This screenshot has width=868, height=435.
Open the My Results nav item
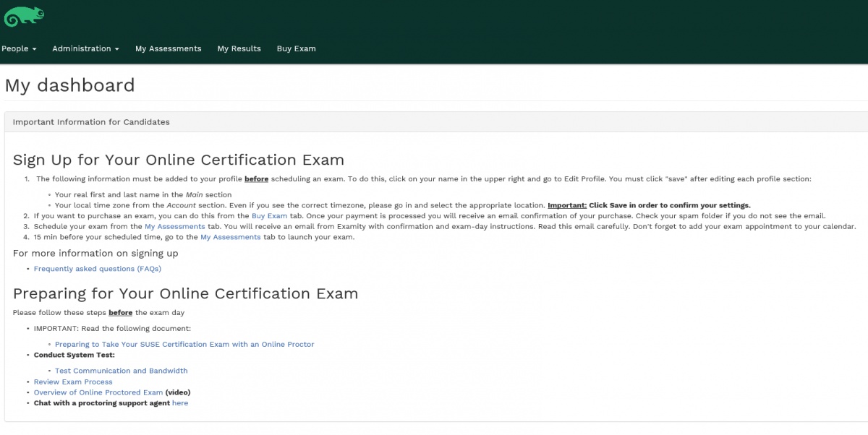click(x=239, y=48)
